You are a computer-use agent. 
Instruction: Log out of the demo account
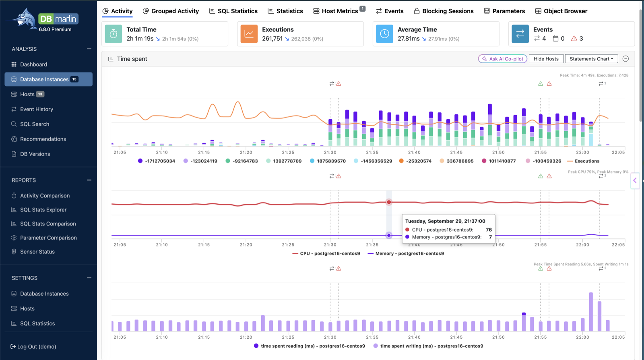click(x=33, y=347)
